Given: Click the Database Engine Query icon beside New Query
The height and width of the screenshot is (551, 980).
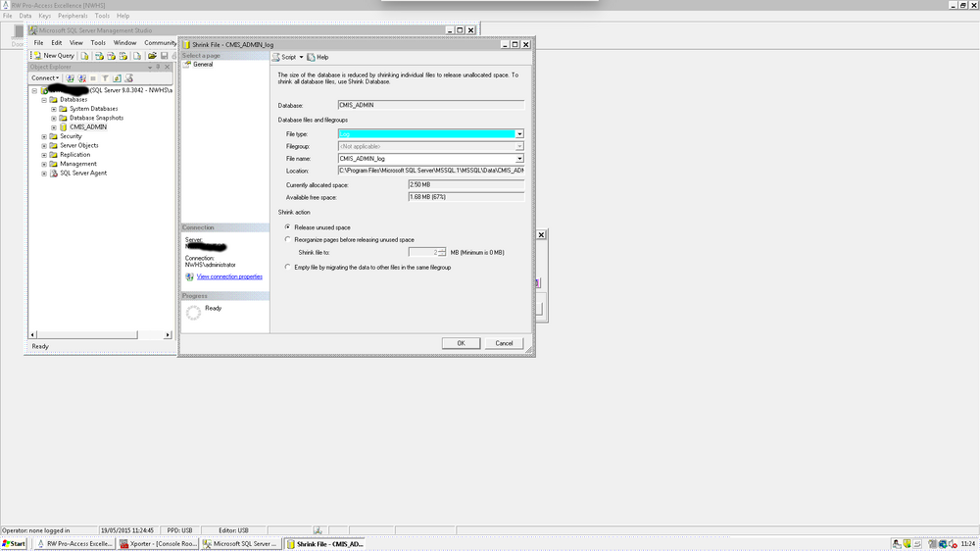Looking at the screenshot, I should [84, 56].
